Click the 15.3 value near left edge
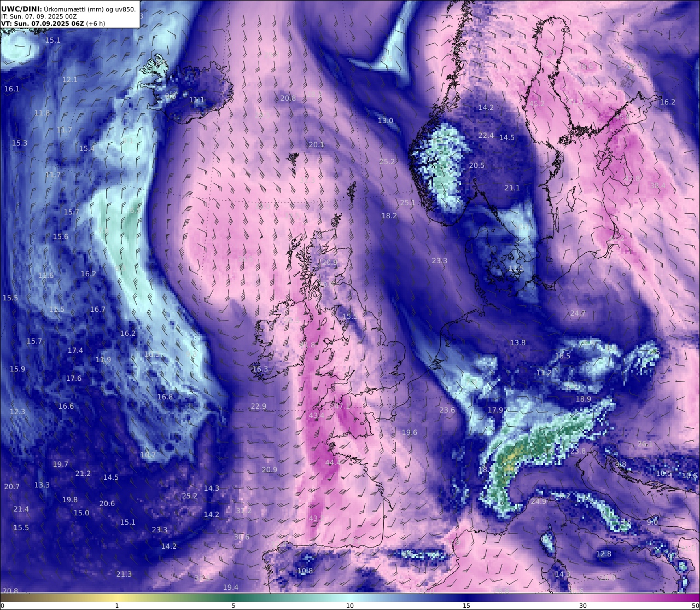The image size is (700, 610). 20,143
